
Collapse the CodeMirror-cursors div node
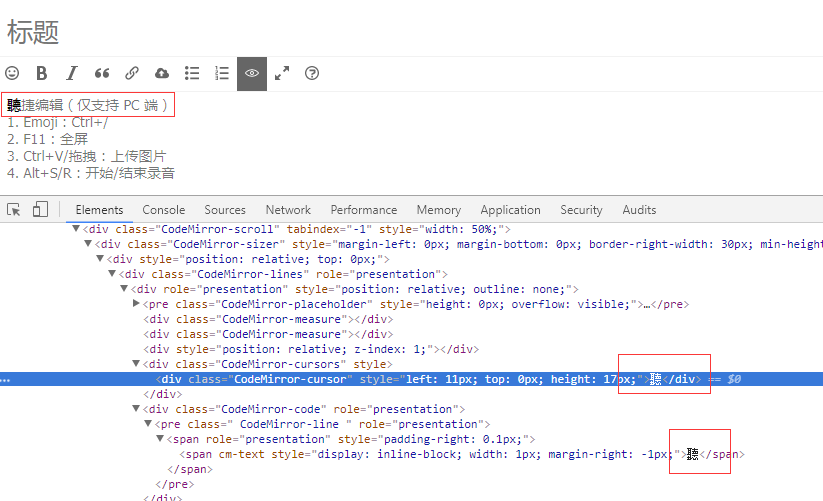(136, 363)
